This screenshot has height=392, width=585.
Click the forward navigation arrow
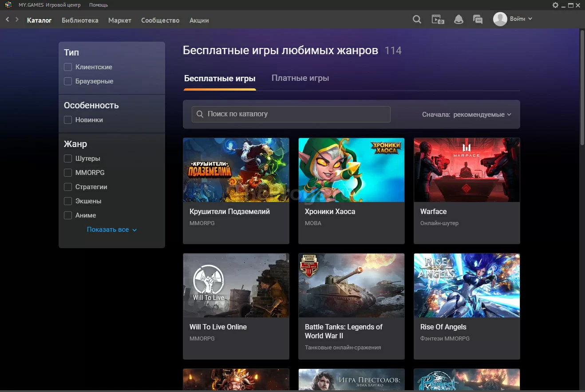tap(17, 20)
